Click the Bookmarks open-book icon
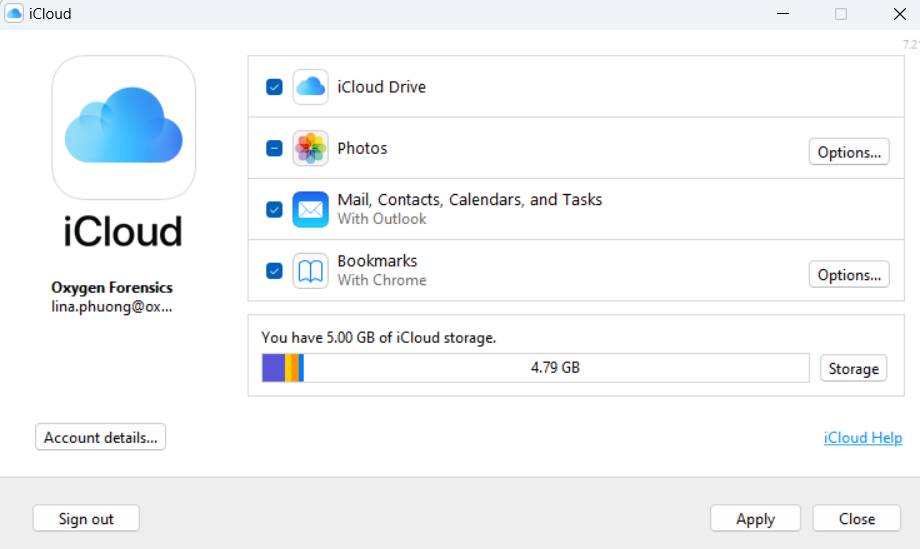 point(310,271)
